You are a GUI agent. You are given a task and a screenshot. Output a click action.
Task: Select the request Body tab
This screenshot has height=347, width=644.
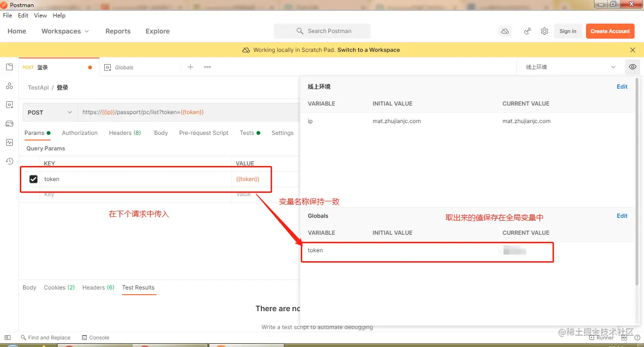[x=161, y=133]
